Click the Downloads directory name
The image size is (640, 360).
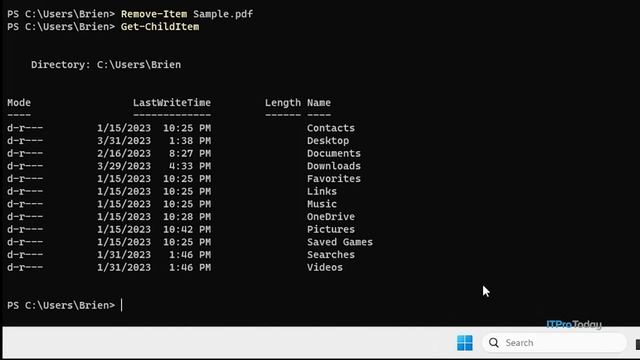pyautogui.click(x=333, y=166)
